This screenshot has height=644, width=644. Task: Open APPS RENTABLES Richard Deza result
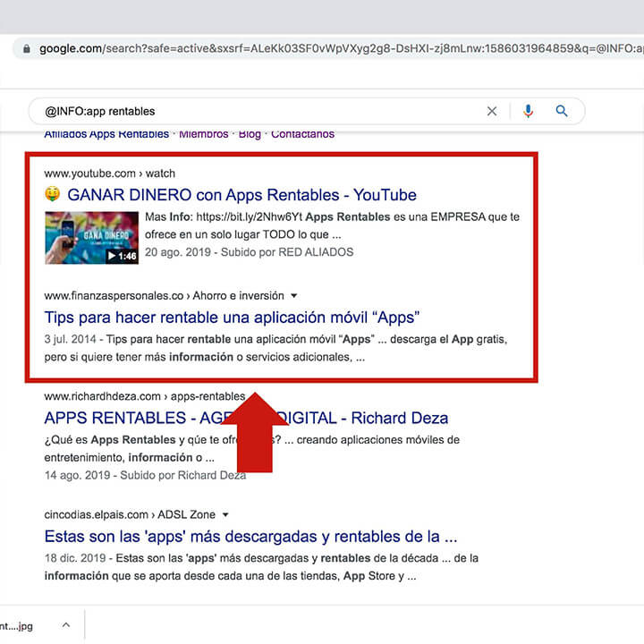pyautogui.click(x=246, y=419)
